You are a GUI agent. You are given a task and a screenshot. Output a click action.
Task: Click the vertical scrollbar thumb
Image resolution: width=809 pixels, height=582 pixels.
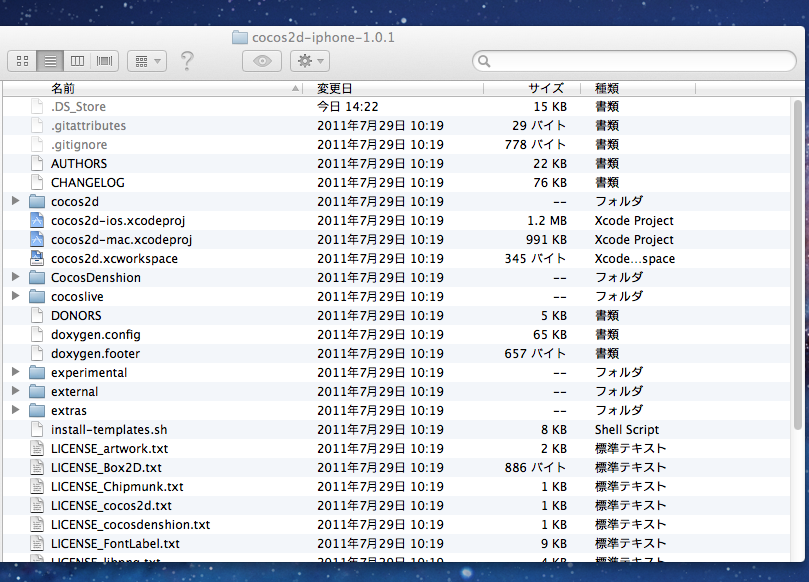(x=799, y=265)
